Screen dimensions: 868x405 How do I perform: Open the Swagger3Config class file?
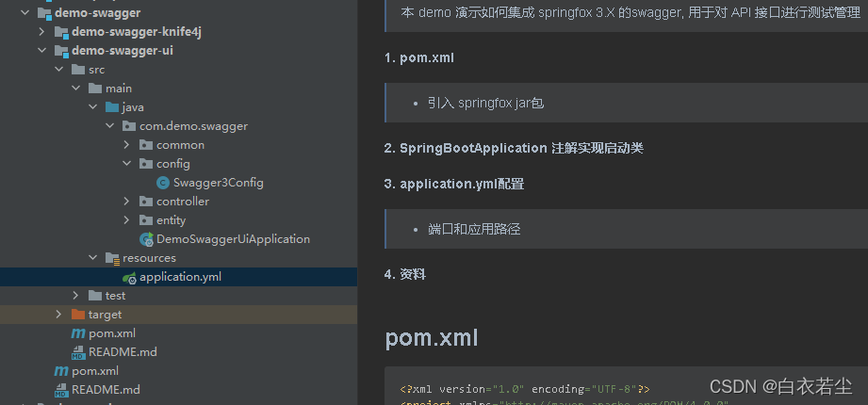(x=218, y=182)
